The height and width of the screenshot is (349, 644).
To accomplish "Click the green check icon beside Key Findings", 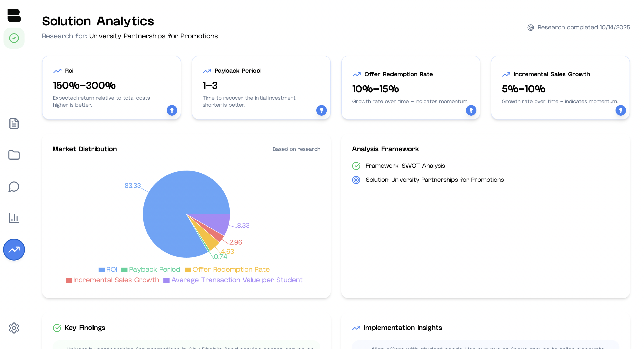I will pos(57,328).
